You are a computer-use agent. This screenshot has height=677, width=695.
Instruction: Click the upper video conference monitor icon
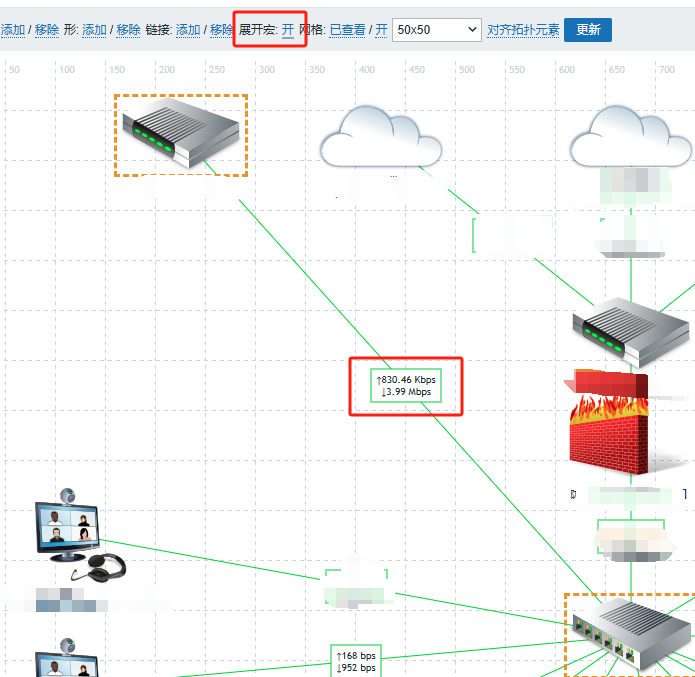point(67,531)
